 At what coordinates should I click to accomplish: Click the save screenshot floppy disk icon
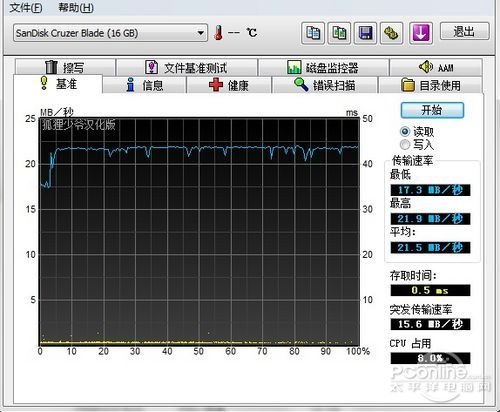coord(365,33)
